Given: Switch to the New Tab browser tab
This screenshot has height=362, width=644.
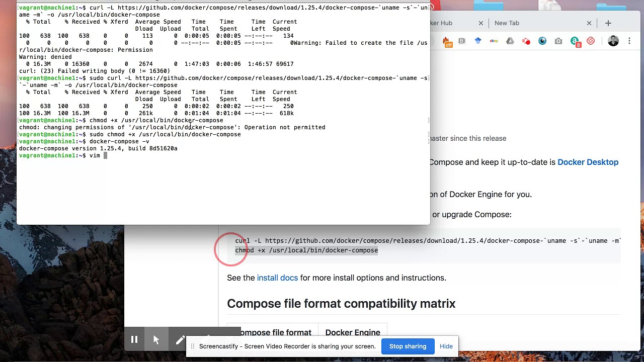Looking at the screenshot, I should coord(507,23).
